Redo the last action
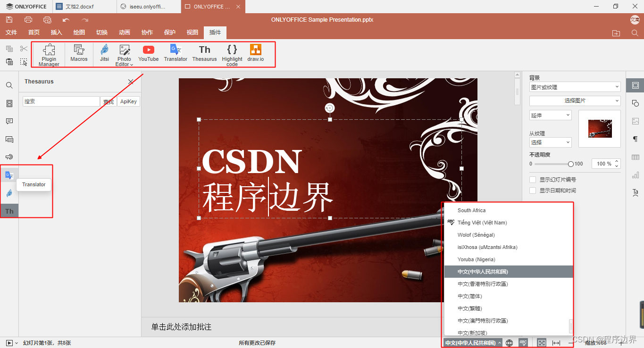Screen dimensions: 644x348 click(85, 19)
